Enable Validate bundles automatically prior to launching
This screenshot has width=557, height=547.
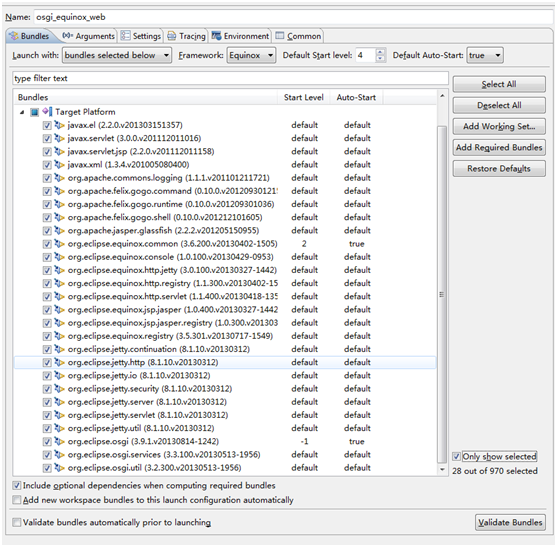point(17,522)
